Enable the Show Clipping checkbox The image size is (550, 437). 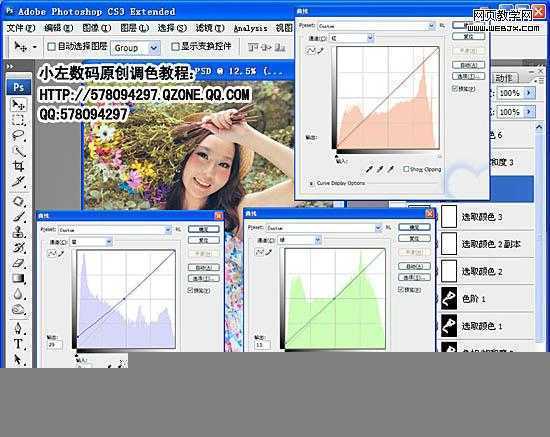click(x=406, y=169)
